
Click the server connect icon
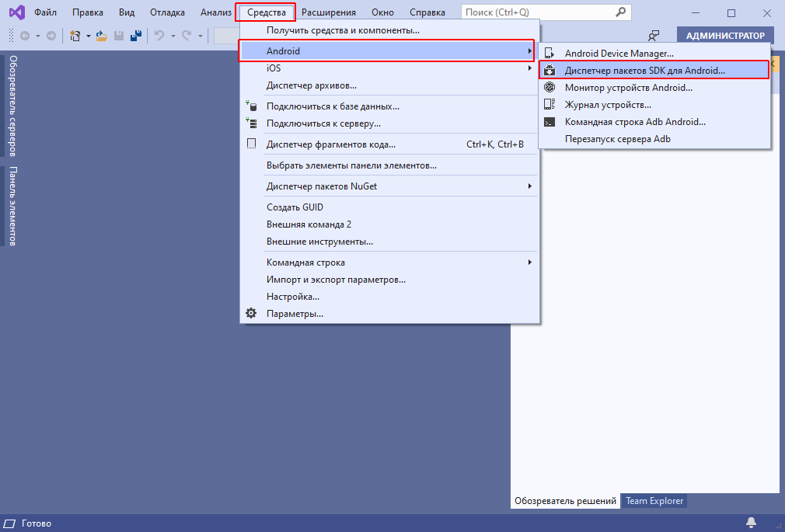pos(251,123)
